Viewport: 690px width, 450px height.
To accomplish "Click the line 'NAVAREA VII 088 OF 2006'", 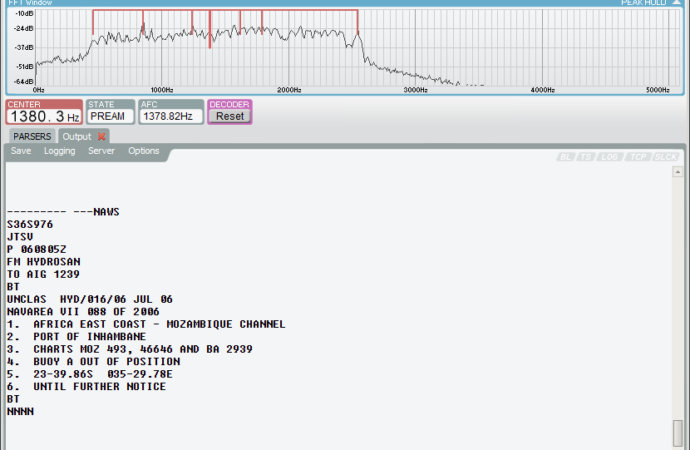I will (83, 311).
